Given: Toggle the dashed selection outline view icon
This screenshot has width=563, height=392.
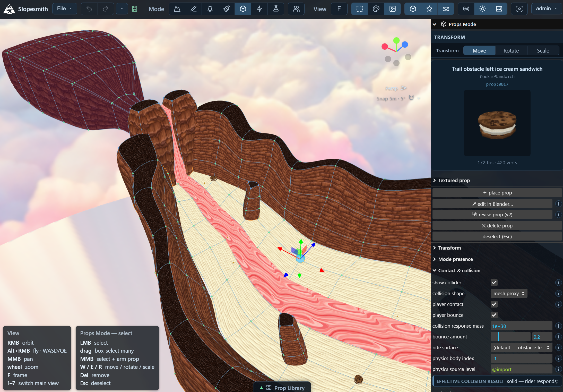Looking at the screenshot, I should [x=360, y=9].
